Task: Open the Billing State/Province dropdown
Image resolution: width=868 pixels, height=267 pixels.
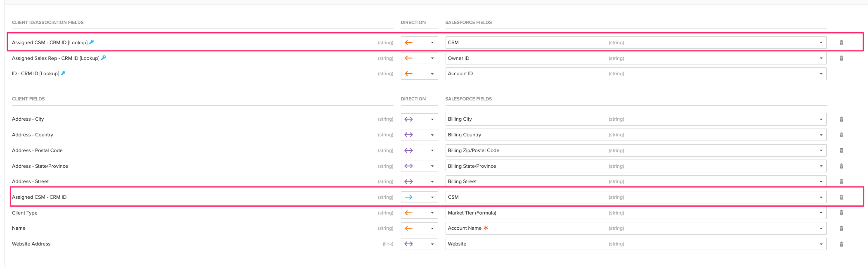Action: coord(636,166)
